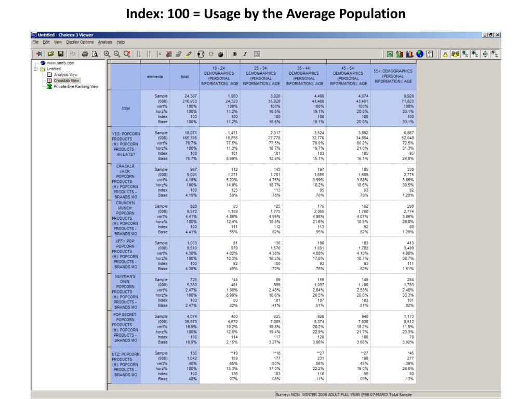Switch to Analysis View
The image size is (532, 399).
[65, 75]
